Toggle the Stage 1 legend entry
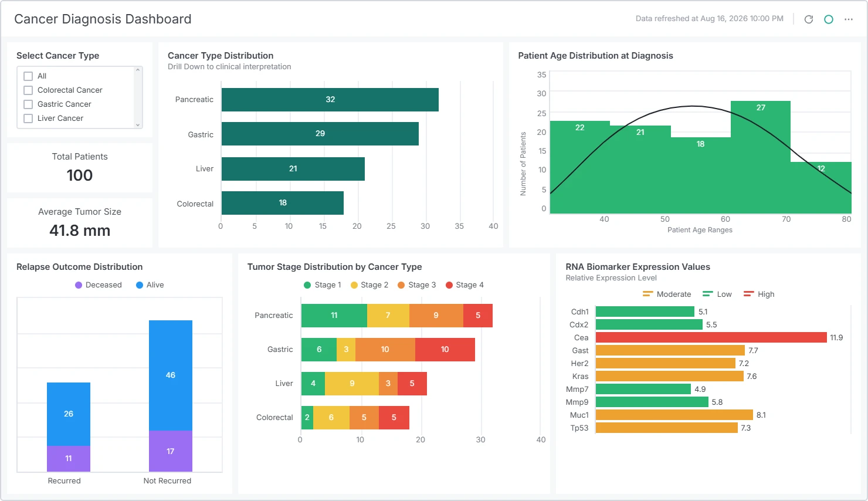The width and height of the screenshot is (868, 501). tap(323, 285)
